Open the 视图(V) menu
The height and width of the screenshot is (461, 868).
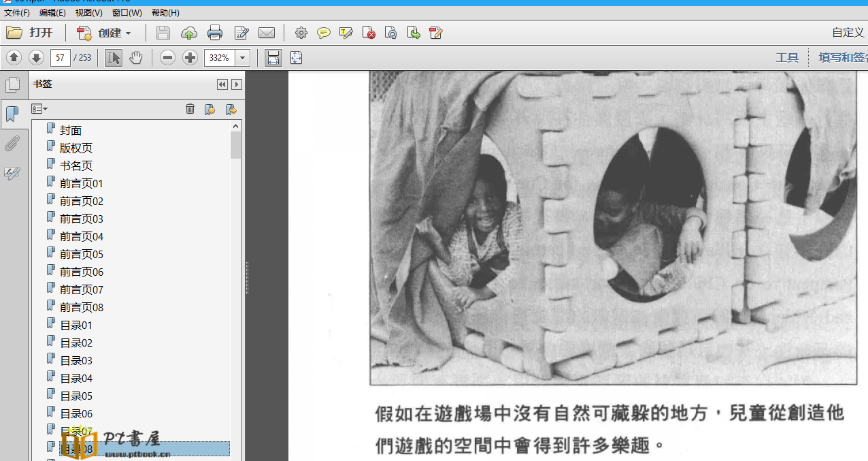(x=88, y=13)
